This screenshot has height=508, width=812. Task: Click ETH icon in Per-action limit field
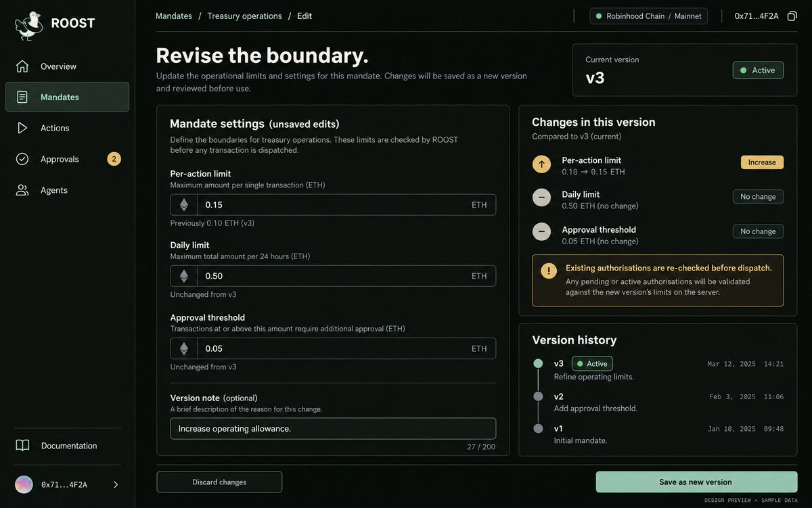tap(183, 205)
